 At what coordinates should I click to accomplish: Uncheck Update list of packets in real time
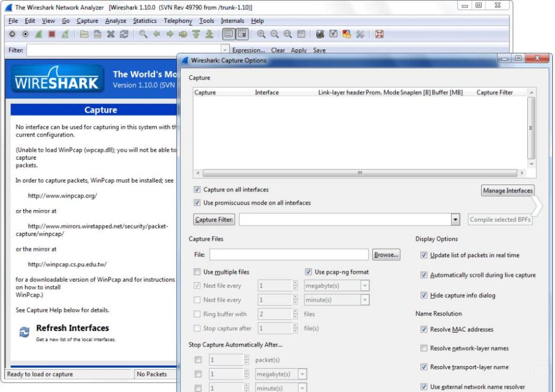(x=424, y=255)
